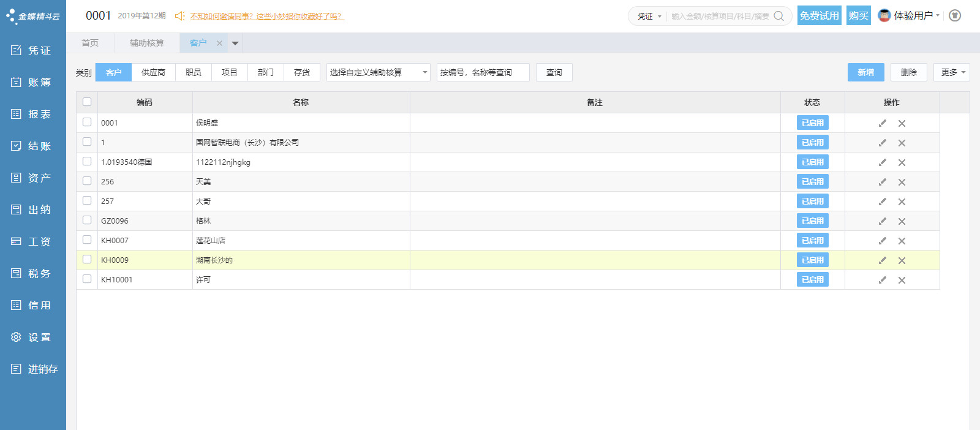Click the 查询 button
980x430 pixels.
(x=554, y=72)
